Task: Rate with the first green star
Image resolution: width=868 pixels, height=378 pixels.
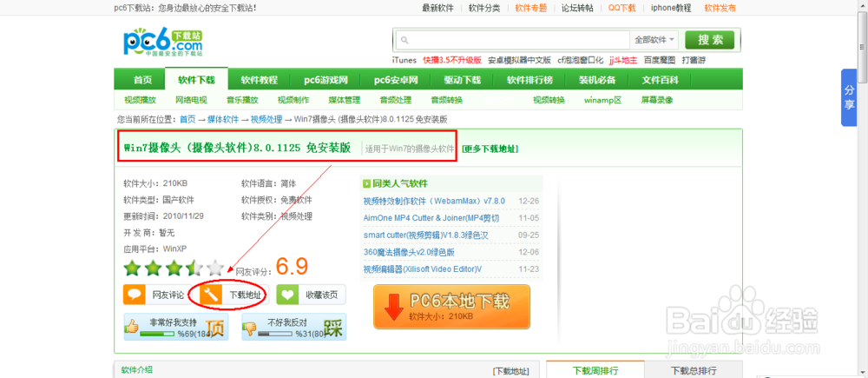Action: [132, 269]
